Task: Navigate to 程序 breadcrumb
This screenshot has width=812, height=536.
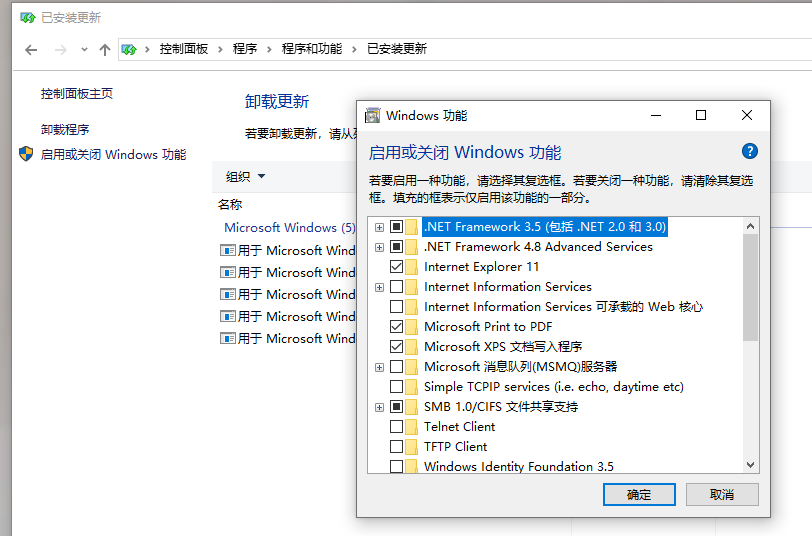Action: (x=245, y=49)
